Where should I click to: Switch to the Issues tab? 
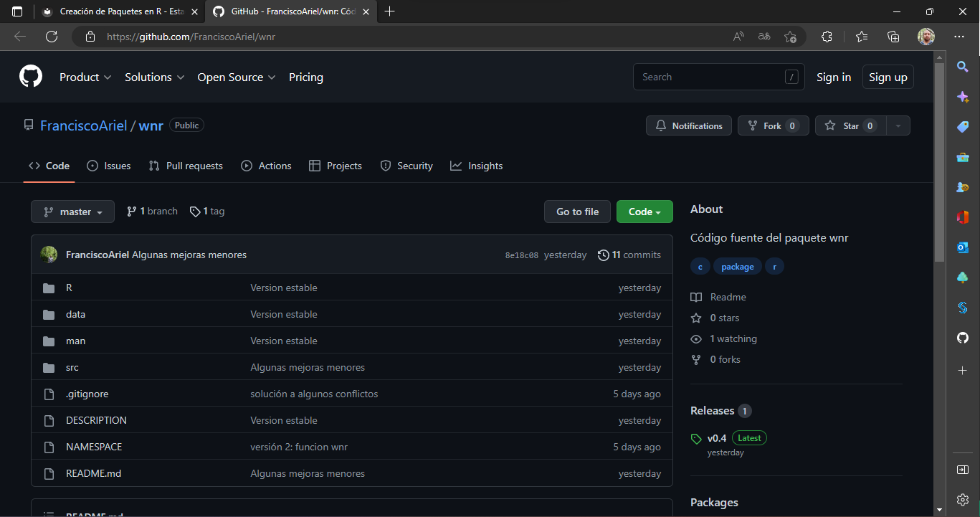click(109, 166)
